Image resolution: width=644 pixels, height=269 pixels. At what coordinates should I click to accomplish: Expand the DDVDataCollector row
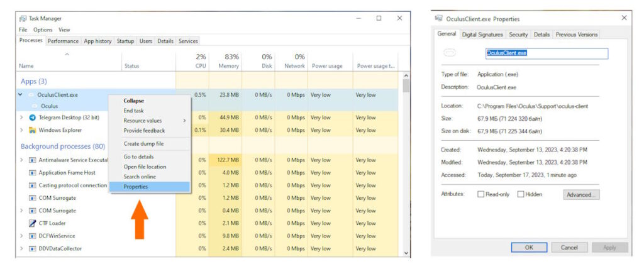pos(21,249)
